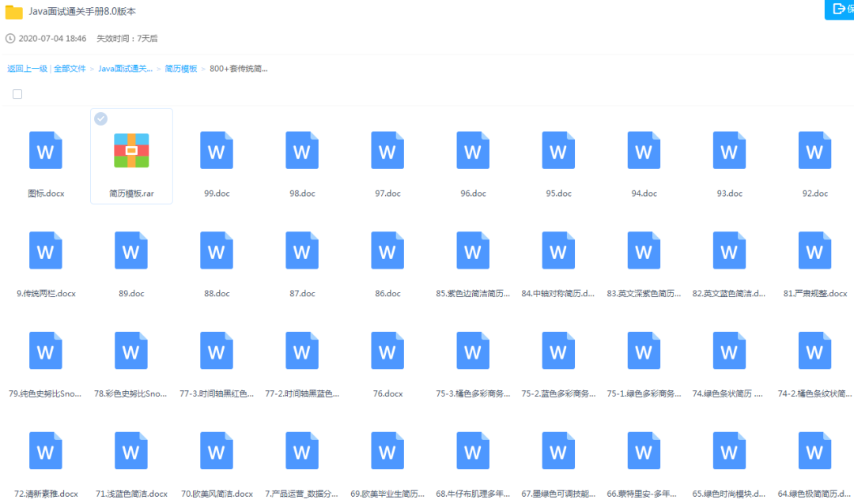Viewport: 854px width, 504px height.
Task: Go back via 返回上一级 link
Action: pos(27,69)
